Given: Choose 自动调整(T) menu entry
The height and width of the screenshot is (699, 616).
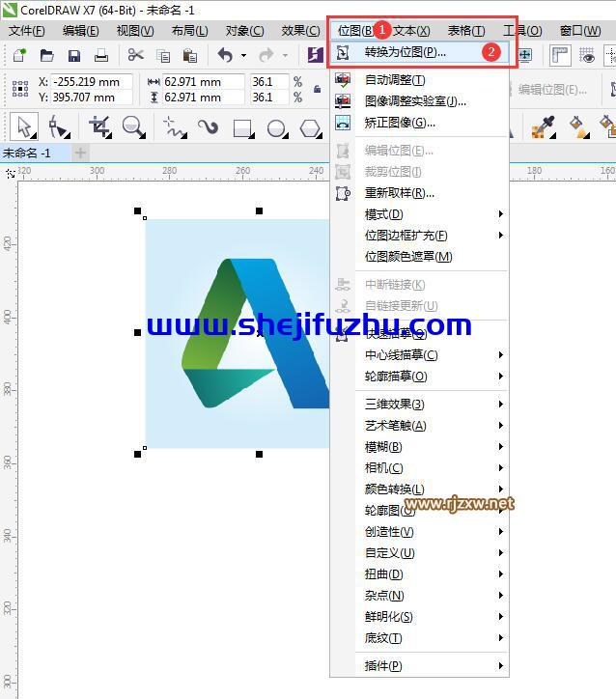Looking at the screenshot, I should click(x=419, y=80).
